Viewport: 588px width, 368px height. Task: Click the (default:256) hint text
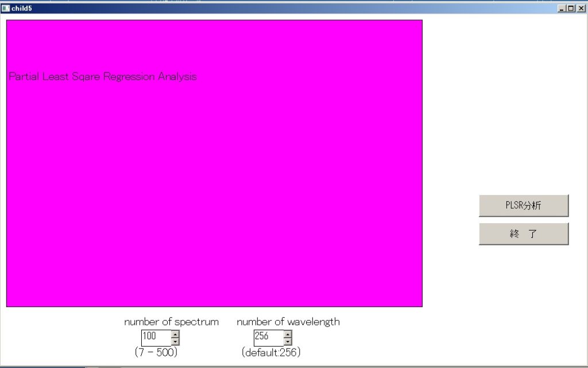[271, 352]
